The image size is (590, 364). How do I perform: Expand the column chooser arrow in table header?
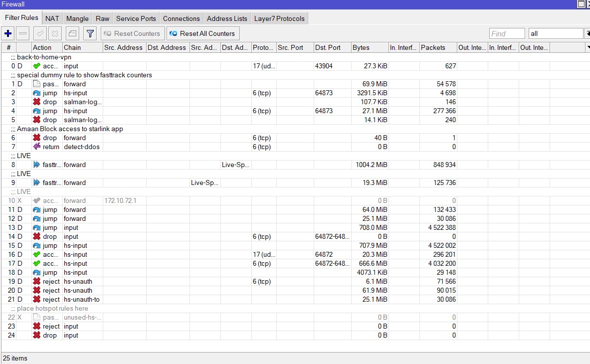pyautogui.click(x=588, y=47)
